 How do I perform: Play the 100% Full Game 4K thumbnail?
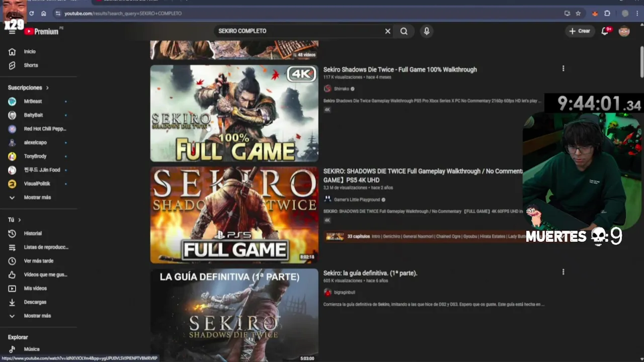[234, 113]
